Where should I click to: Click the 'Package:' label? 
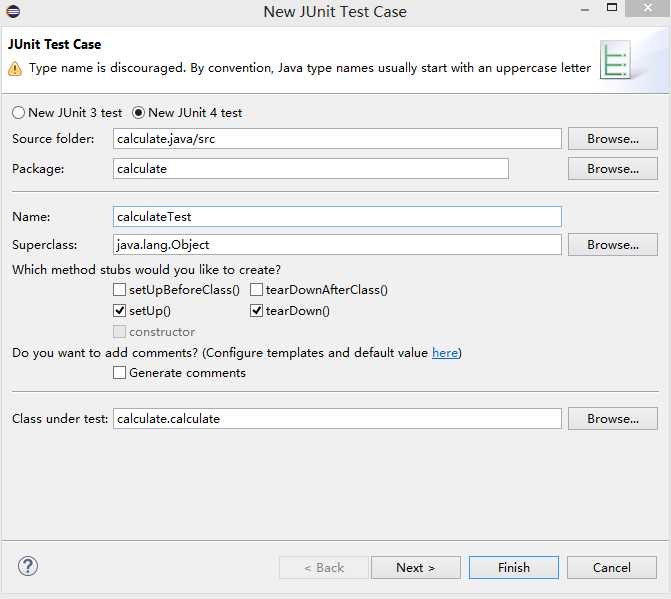pyautogui.click(x=38, y=169)
